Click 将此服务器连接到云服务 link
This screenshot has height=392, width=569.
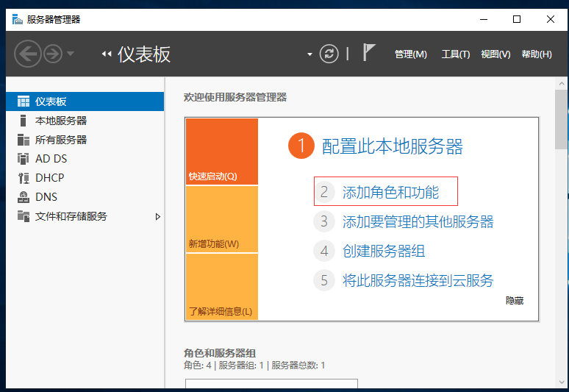click(418, 280)
